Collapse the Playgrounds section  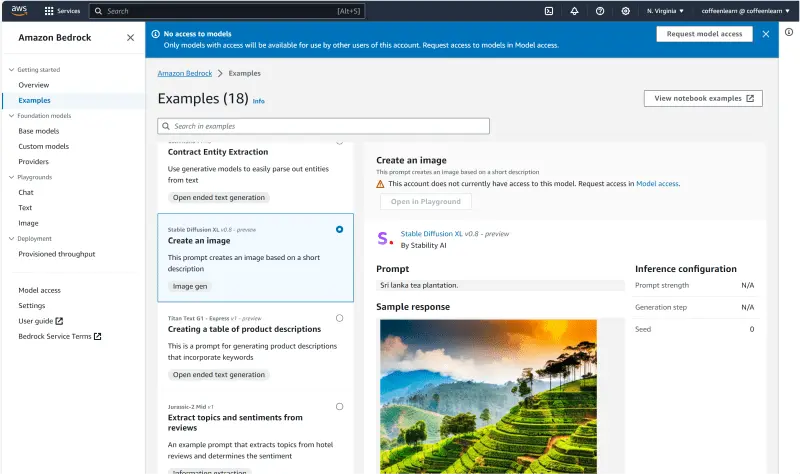(11, 177)
